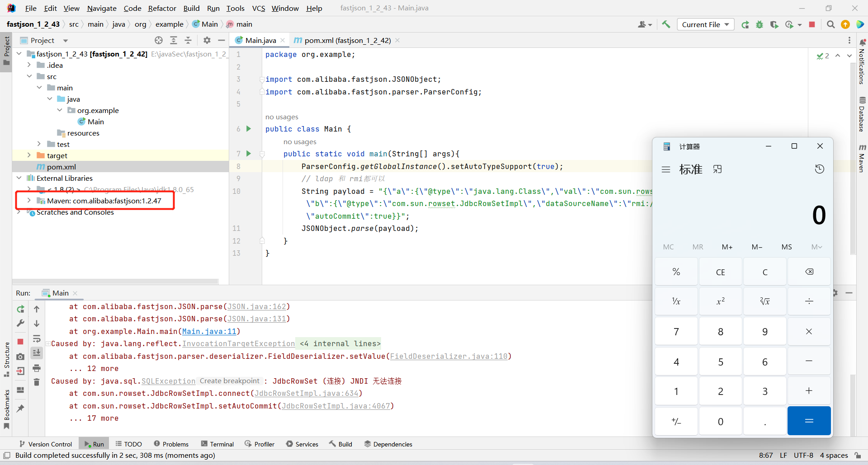868x465 pixels.
Task: Pin the Run tab
Action: tap(20, 408)
